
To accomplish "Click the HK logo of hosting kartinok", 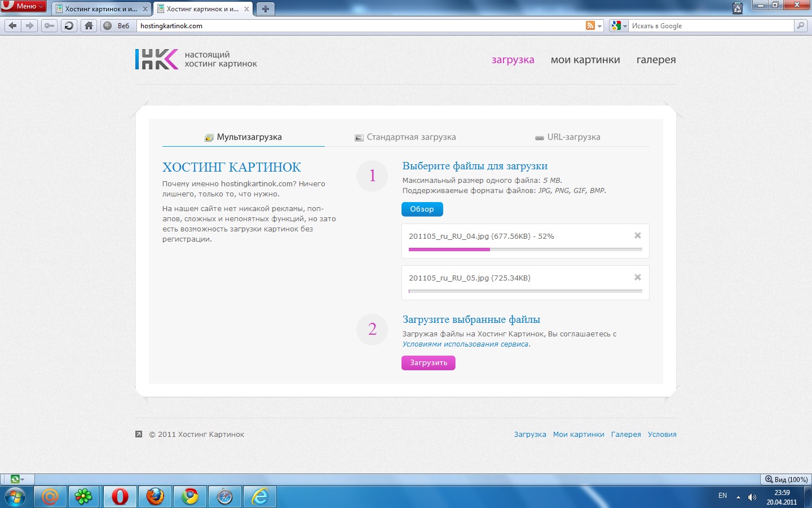I will tap(156, 59).
